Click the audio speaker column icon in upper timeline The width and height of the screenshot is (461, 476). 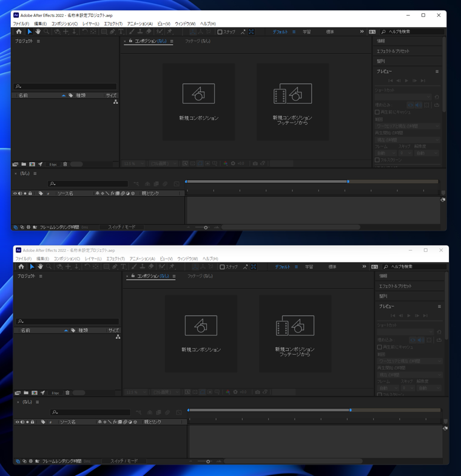[20, 193]
